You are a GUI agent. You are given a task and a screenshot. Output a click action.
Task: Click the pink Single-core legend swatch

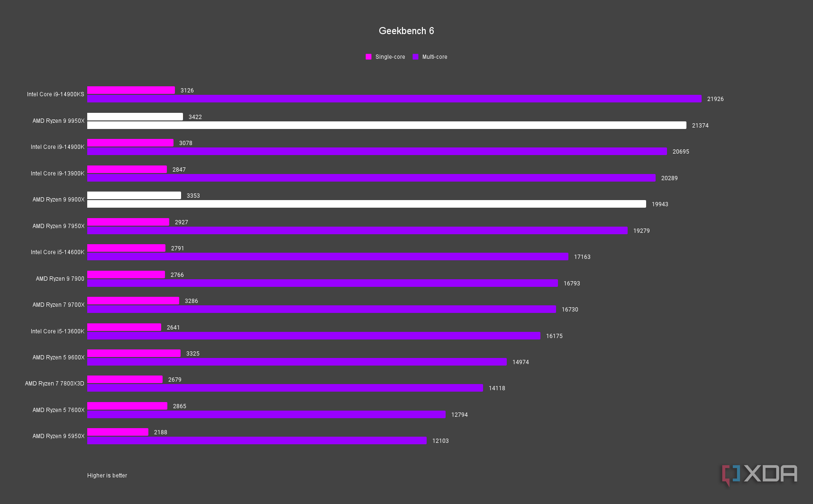(368, 57)
